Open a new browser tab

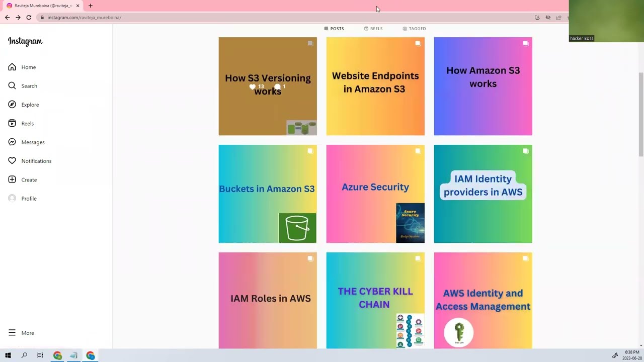[x=91, y=6]
